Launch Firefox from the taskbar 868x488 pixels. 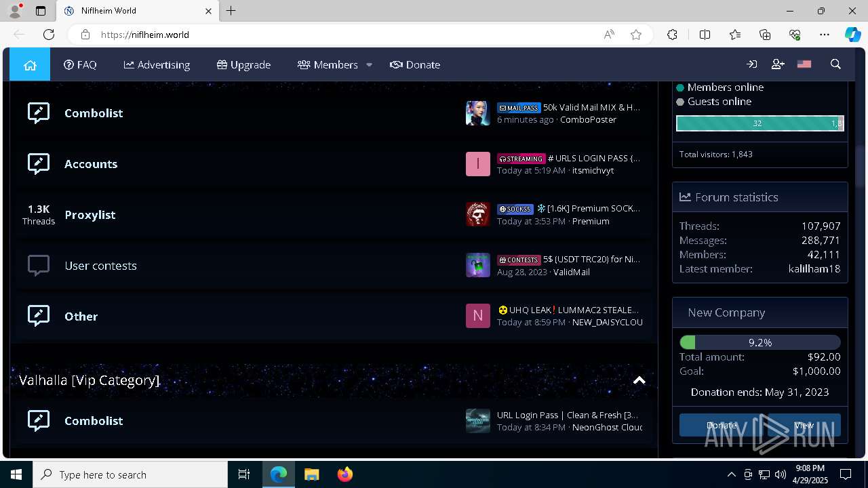344,474
